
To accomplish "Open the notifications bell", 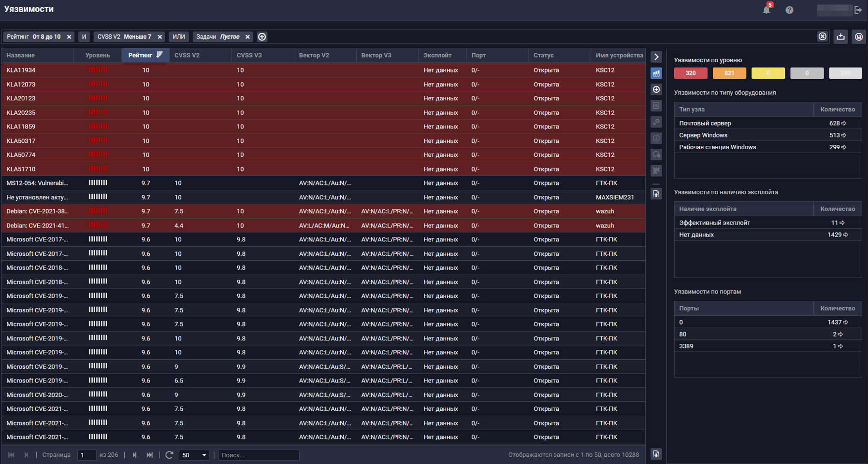I will 767,10.
